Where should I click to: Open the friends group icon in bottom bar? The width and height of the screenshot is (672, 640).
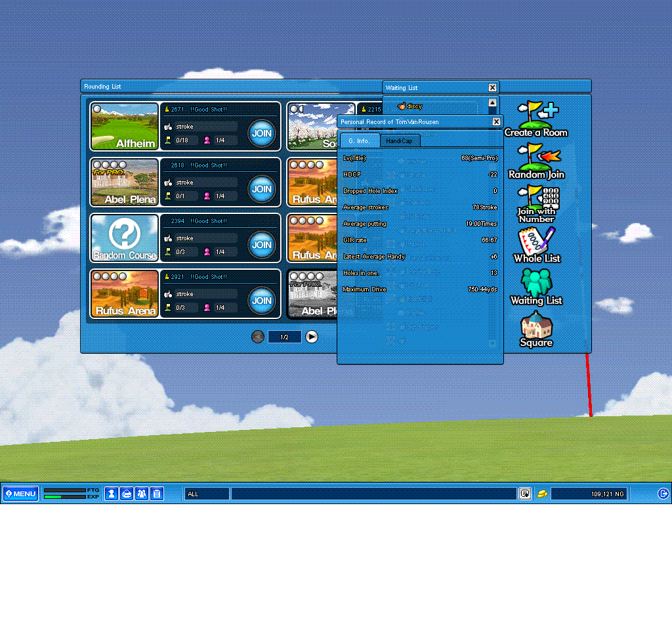click(141, 494)
